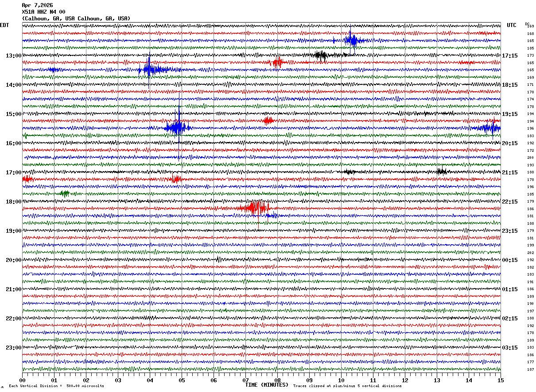This screenshot has height=392, width=536.
Task: Select the 13:00 EDT time label
Action: [14, 56]
